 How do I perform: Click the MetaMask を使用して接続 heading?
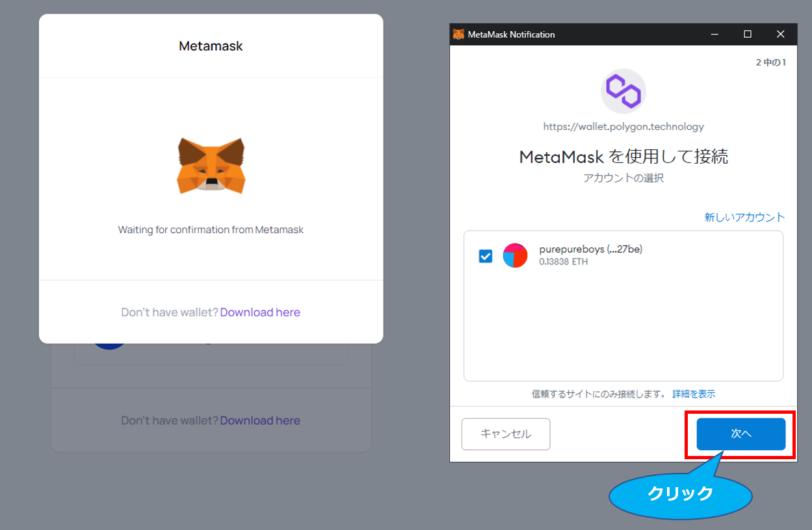pos(623,157)
